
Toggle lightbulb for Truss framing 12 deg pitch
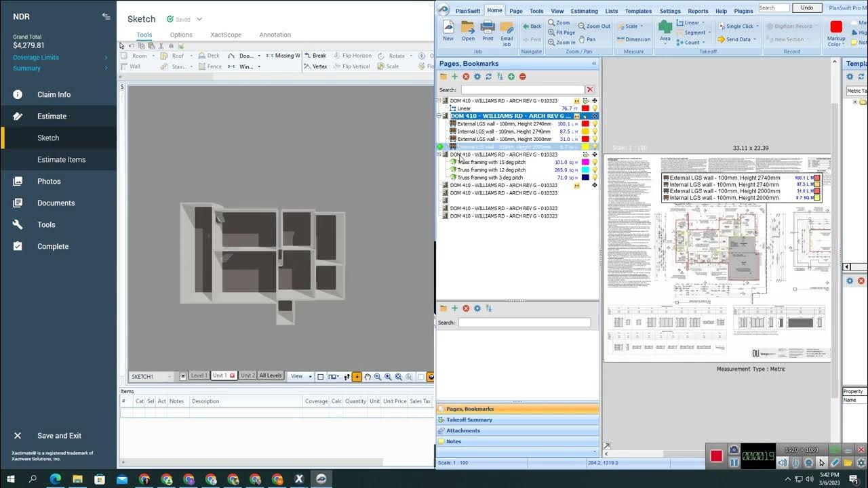595,170
